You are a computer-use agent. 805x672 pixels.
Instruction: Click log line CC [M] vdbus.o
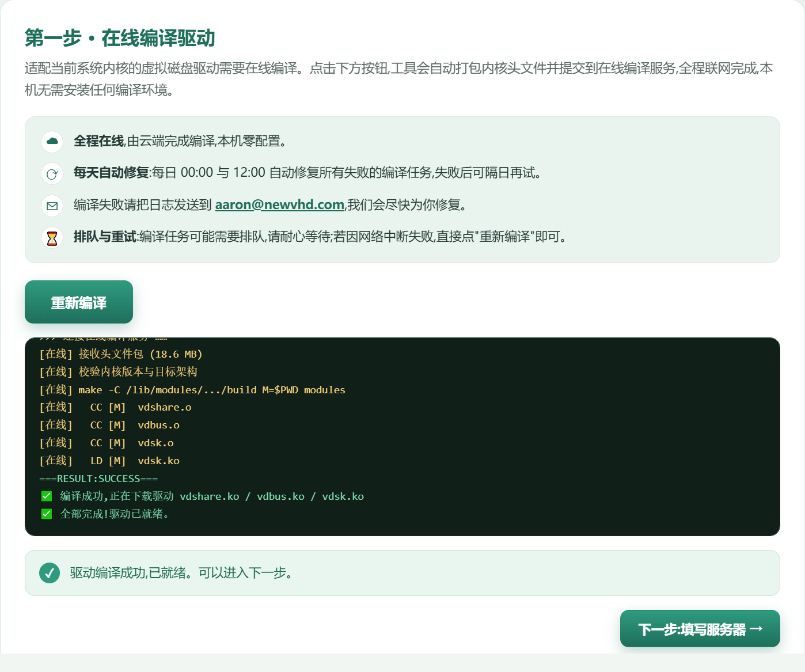(x=109, y=426)
